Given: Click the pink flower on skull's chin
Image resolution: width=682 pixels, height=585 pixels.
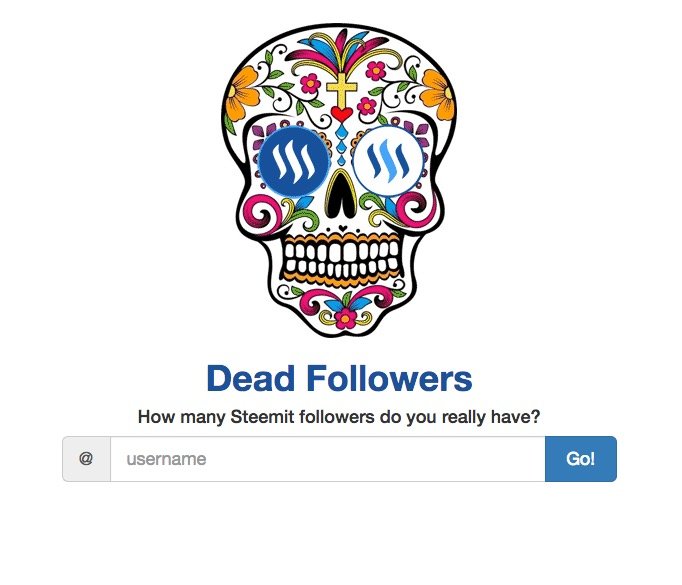Looking at the screenshot, I should pos(345,318).
